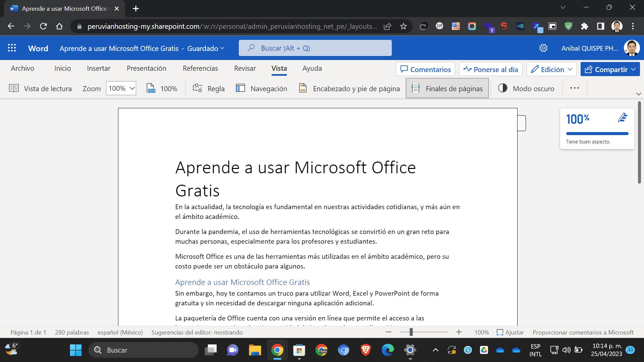This screenshot has width=644, height=362.
Task: Open the Navegación pane
Action: 261,88
